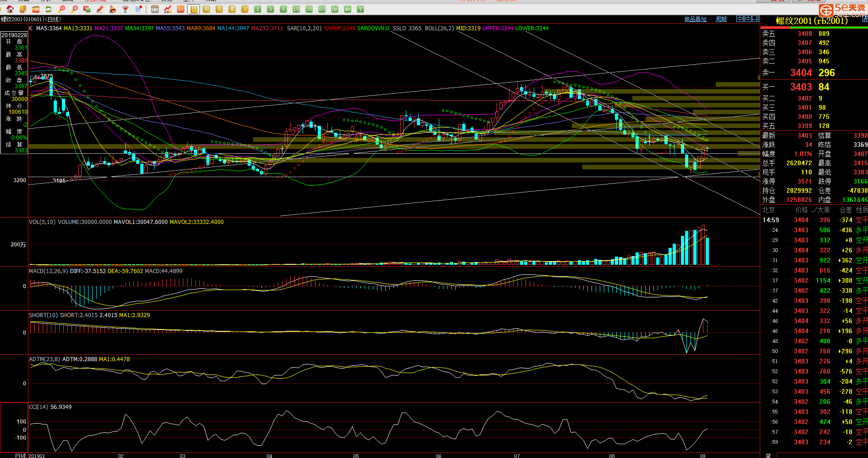Image resolution: width=868 pixels, height=458 pixels.
Task: Go to previous chart with left arrow
Action: 740,19
